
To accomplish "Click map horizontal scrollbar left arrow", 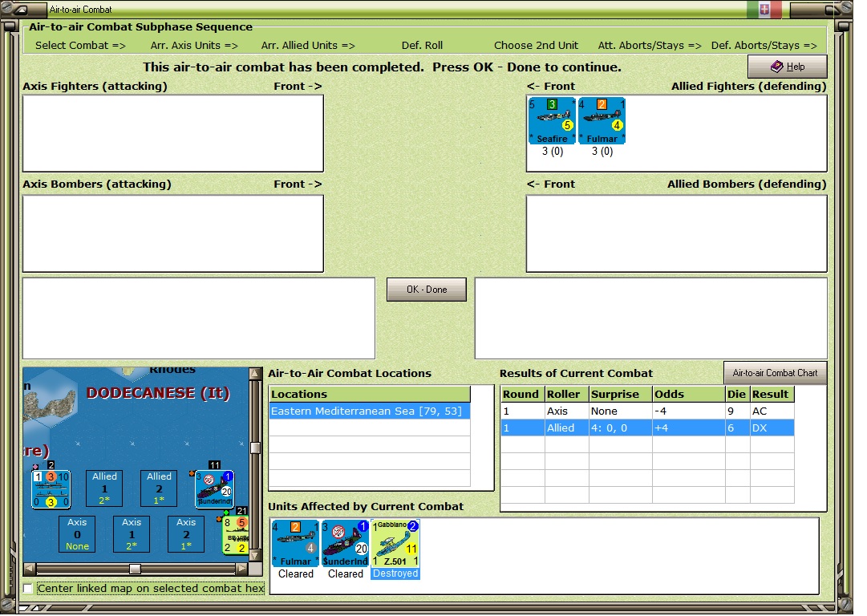I will 30,569.
